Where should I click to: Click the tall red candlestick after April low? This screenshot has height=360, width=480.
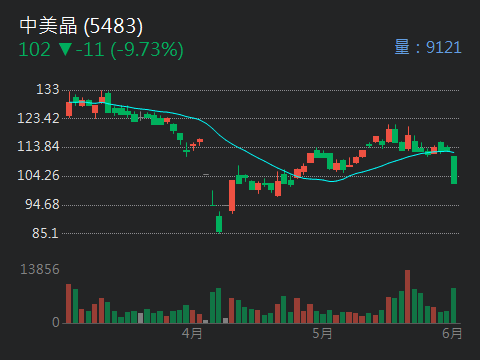pyautogui.click(x=232, y=195)
